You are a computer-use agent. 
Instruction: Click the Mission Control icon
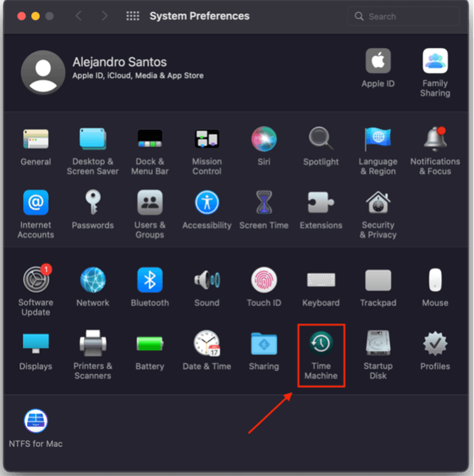pos(207,139)
